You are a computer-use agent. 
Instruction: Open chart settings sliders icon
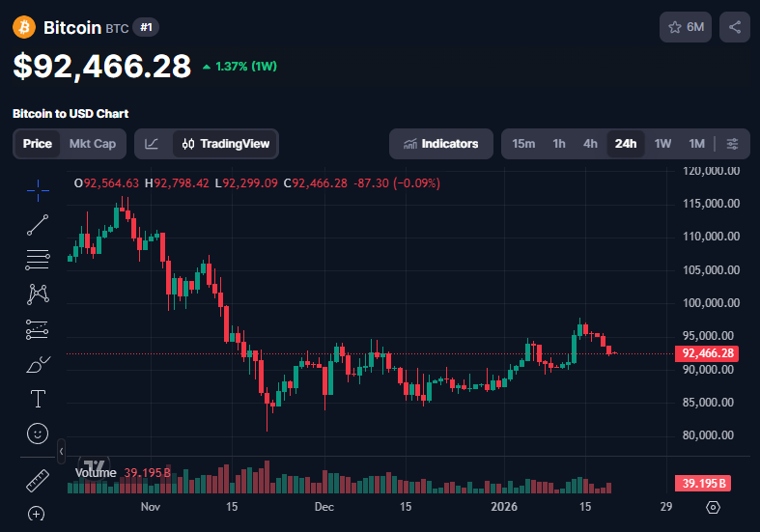pyautogui.click(x=732, y=144)
